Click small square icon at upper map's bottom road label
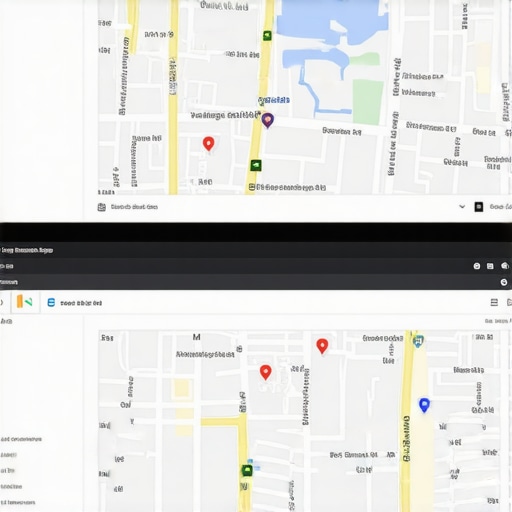Screen dimensions: 512x512 tap(252, 187)
